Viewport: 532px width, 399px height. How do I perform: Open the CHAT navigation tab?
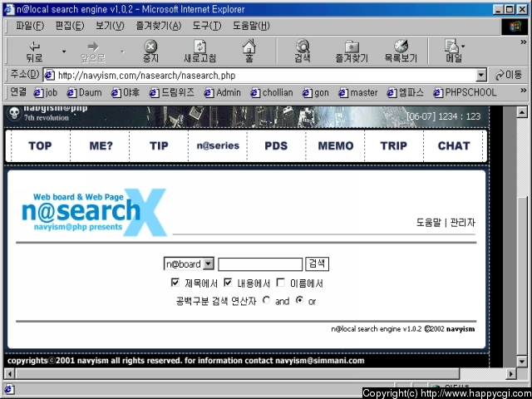(454, 146)
